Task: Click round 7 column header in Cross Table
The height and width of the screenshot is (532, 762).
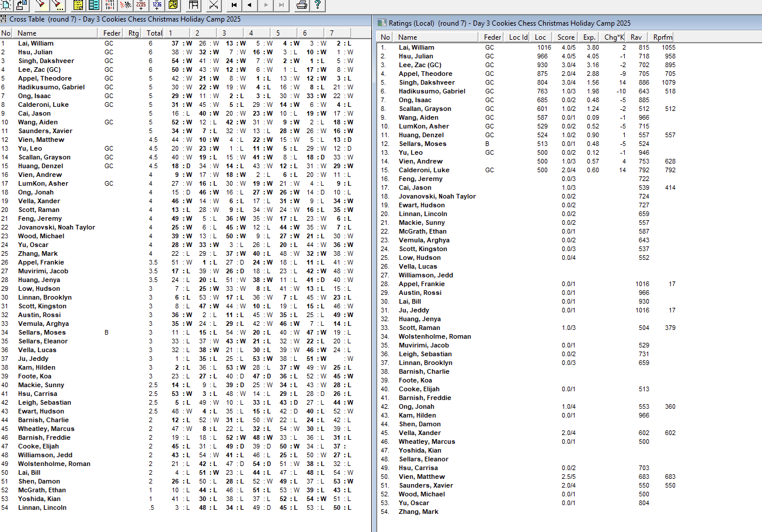Action: [x=339, y=33]
